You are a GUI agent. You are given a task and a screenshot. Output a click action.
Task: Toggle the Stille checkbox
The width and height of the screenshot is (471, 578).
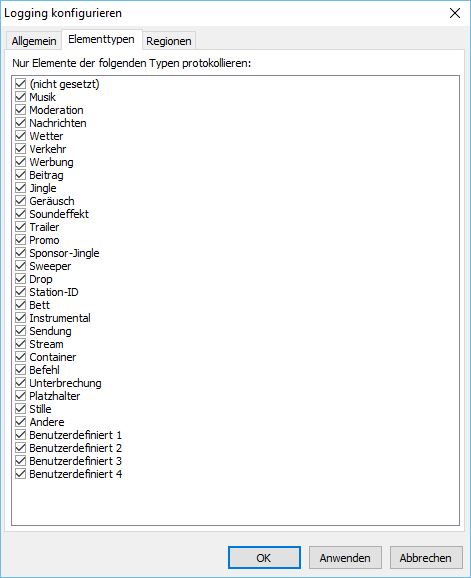(21, 409)
